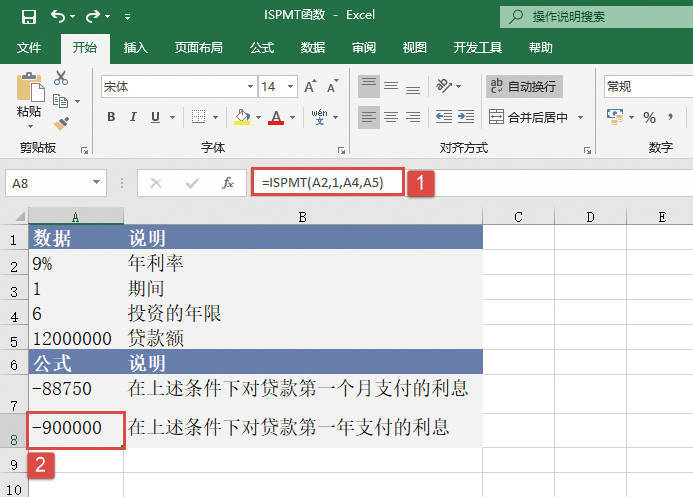Image resolution: width=693 pixels, height=497 pixels.
Task: Open the 字体 group dialog launcher
Action: (341, 151)
